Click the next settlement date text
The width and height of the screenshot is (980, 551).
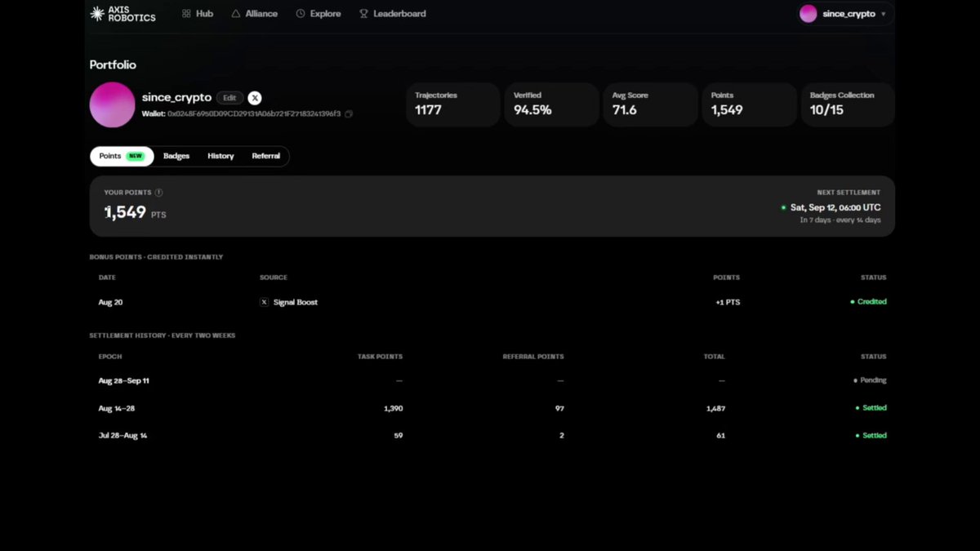[835, 207]
